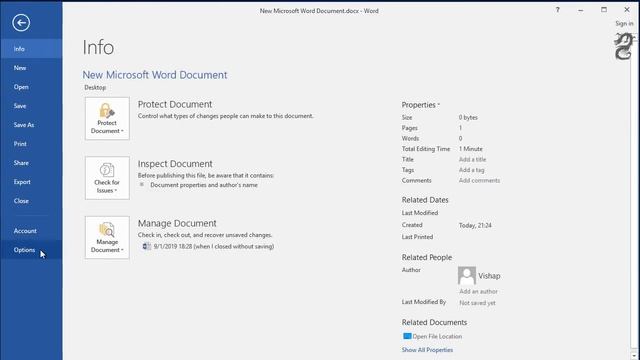Viewport: 640px width, 360px height.
Task: Click the Add an author field
Action: pos(478,291)
